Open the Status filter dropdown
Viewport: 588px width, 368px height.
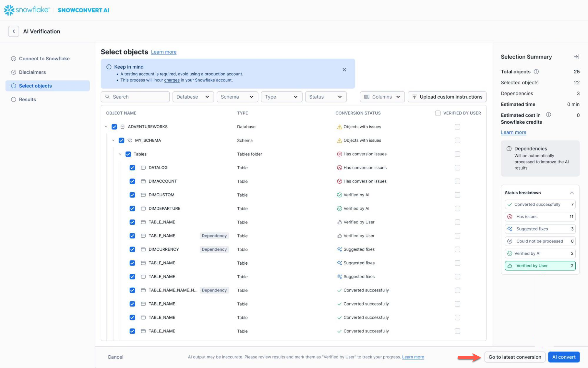[x=326, y=97]
